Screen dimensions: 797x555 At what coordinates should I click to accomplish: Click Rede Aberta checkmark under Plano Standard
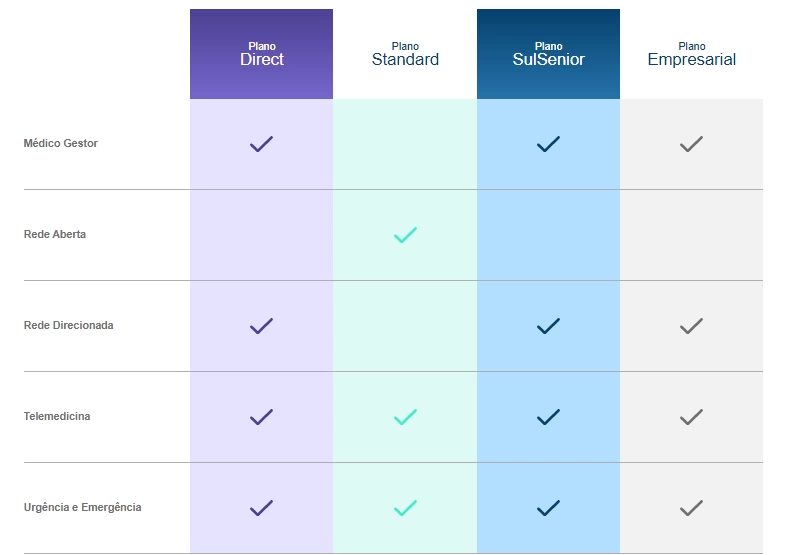click(x=405, y=235)
